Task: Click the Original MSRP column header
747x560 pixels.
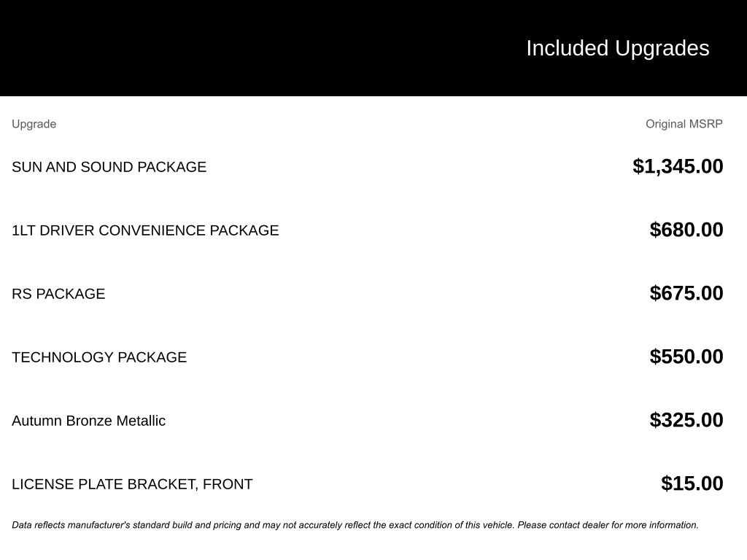Action: coord(684,124)
